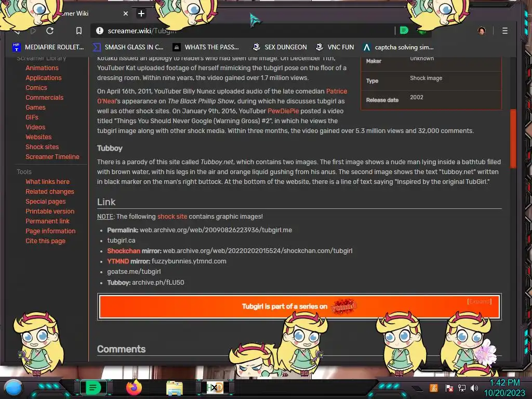The width and height of the screenshot is (532, 399).
Task: Close the Screamer Wiki browser tab
Action: click(x=126, y=14)
